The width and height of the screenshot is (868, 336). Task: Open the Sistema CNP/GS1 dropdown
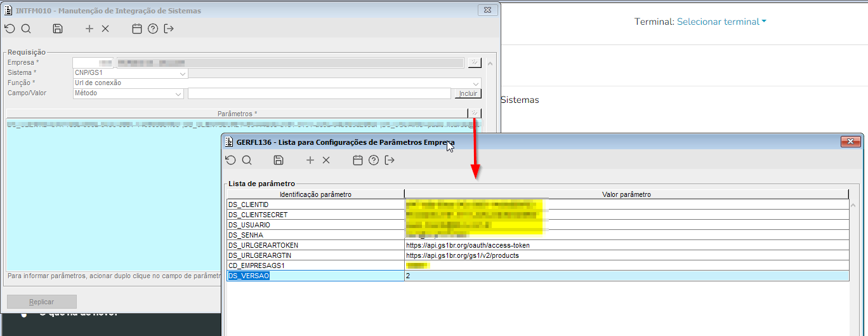tap(183, 73)
